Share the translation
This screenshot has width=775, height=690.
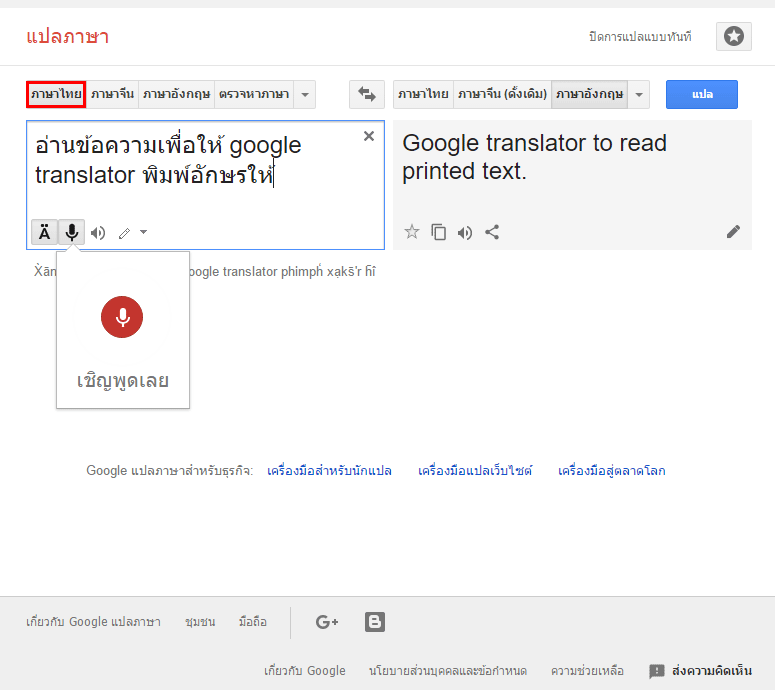coord(492,232)
